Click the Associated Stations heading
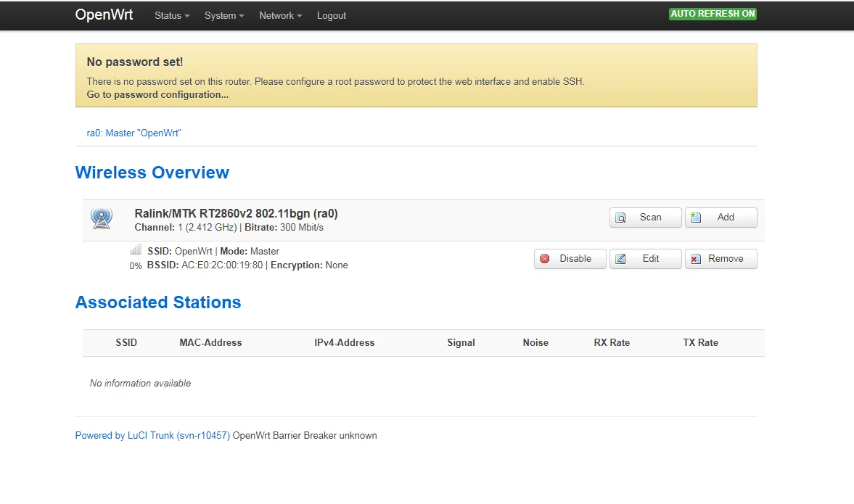 (x=158, y=302)
